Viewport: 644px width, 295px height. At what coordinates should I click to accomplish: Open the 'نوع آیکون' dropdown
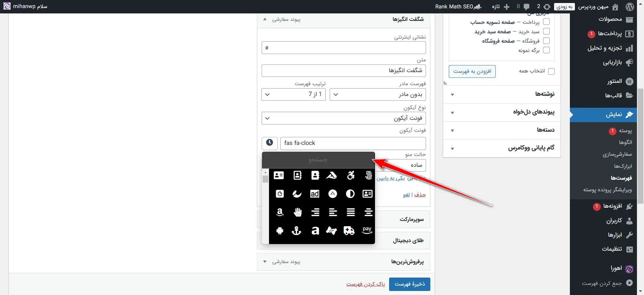(x=344, y=118)
